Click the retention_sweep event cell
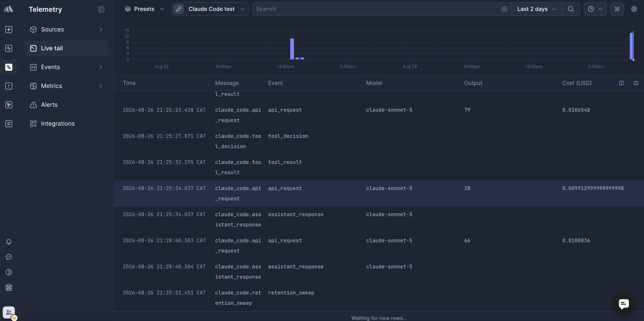This screenshot has height=321, width=644. (x=291, y=293)
